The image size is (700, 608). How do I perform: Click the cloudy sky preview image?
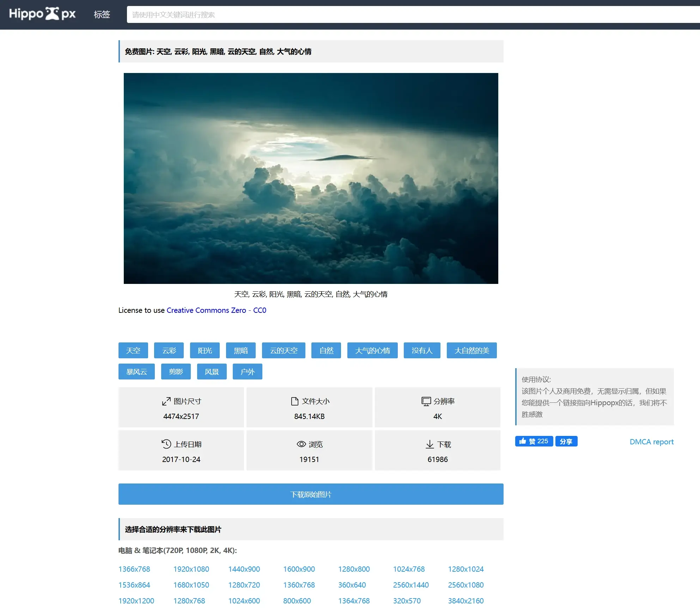[311, 178]
